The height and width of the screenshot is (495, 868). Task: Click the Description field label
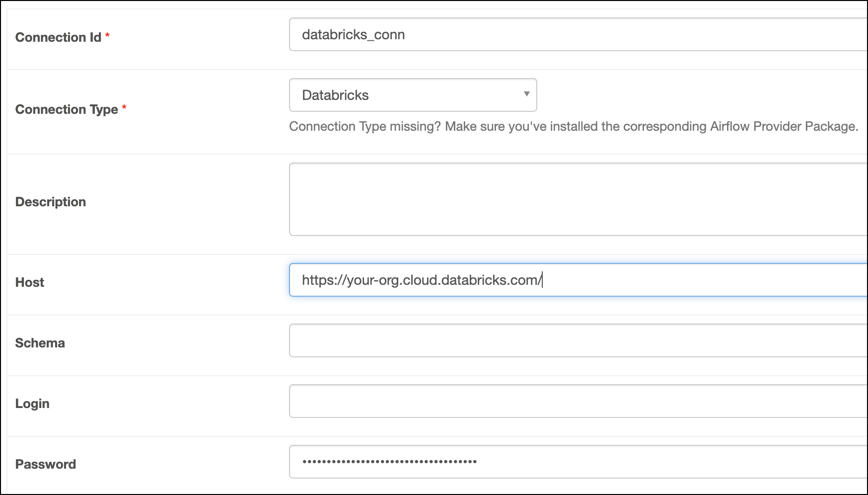coord(50,202)
